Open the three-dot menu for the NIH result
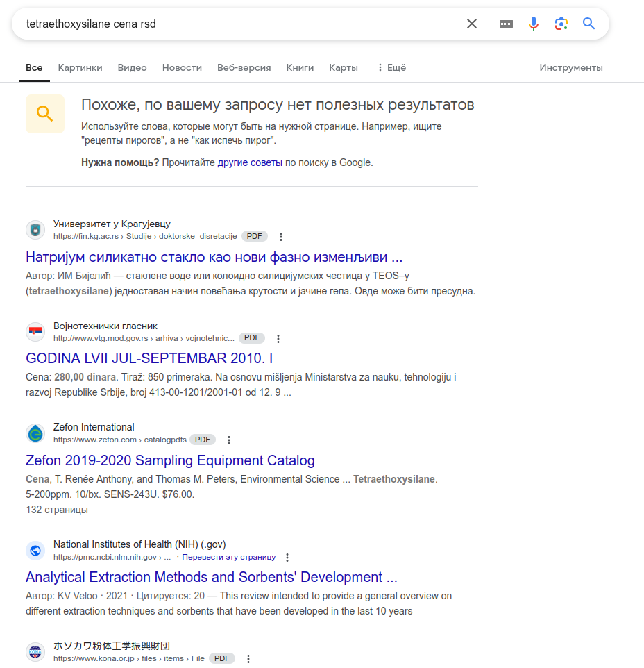 click(287, 557)
